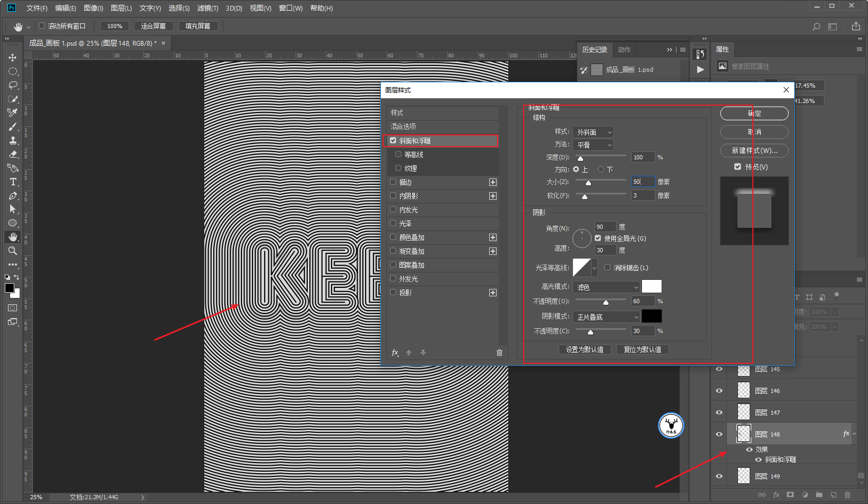
Task: Add another Inner Shadow with plus icon
Action: [x=493, y=196]
